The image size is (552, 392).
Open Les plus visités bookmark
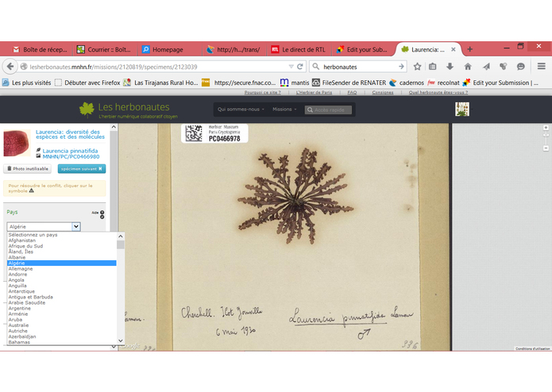pos(27,83)
